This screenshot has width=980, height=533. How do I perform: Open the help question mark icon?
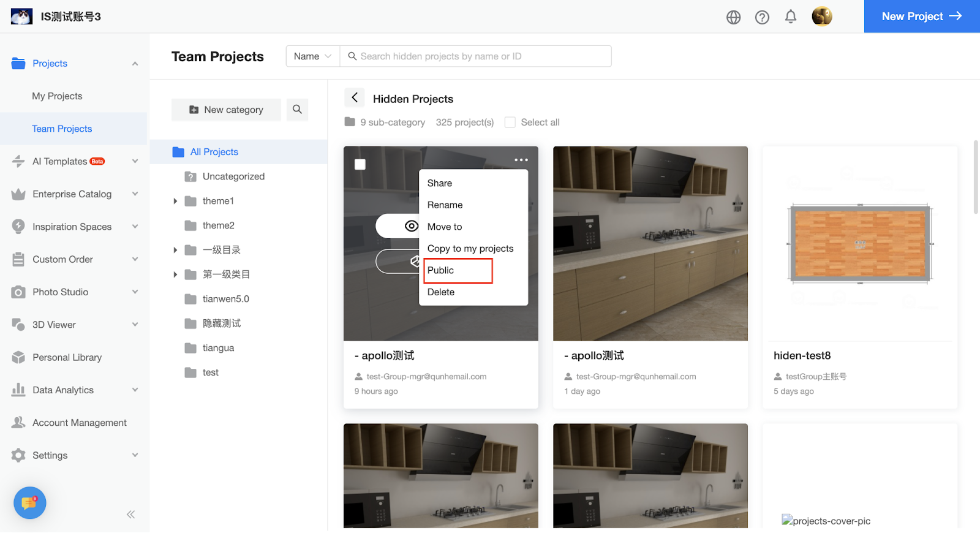pos(762,17)
